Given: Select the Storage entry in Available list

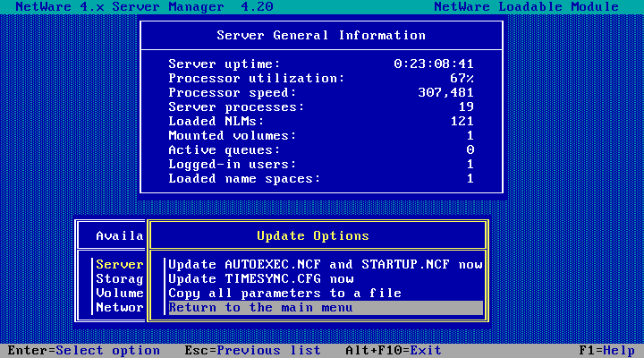Looking at the screenshot, I should [120, 278].
